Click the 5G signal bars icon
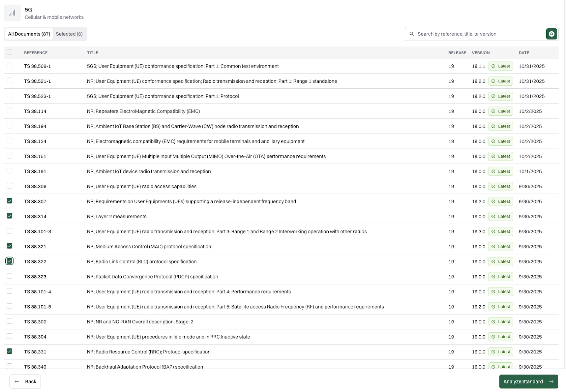 click(12, 13)
